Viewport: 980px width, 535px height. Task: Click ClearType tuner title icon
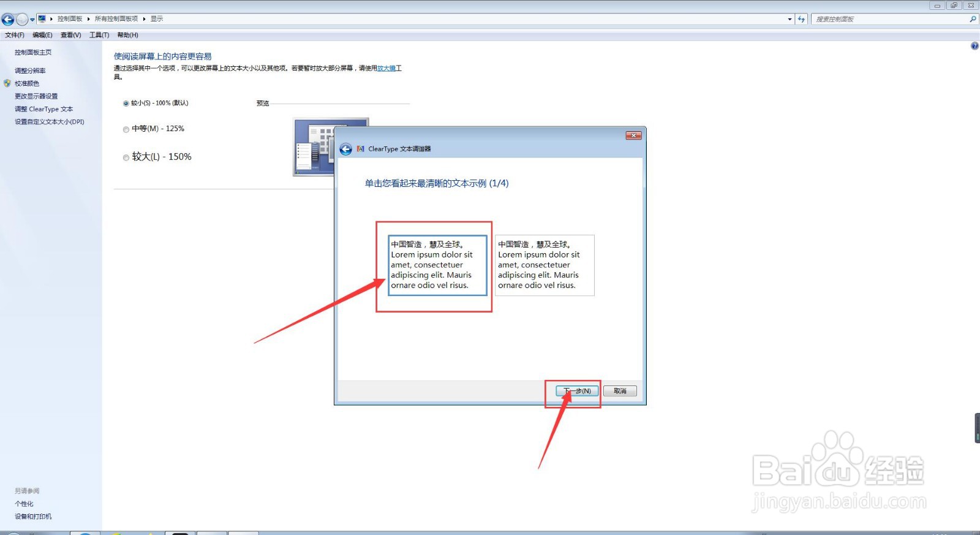click(361, 149)
